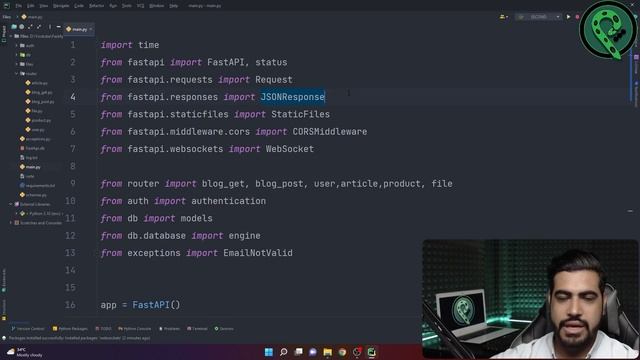
Task: Open the Tools menu
Action: pos(127,6)
